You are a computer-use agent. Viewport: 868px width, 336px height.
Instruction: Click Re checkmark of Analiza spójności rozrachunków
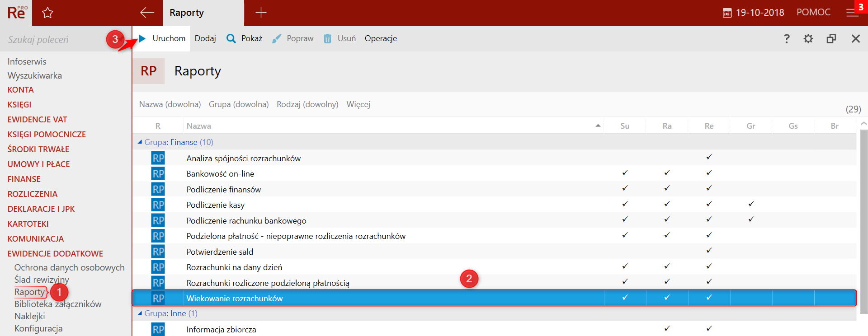click(709, 157)
